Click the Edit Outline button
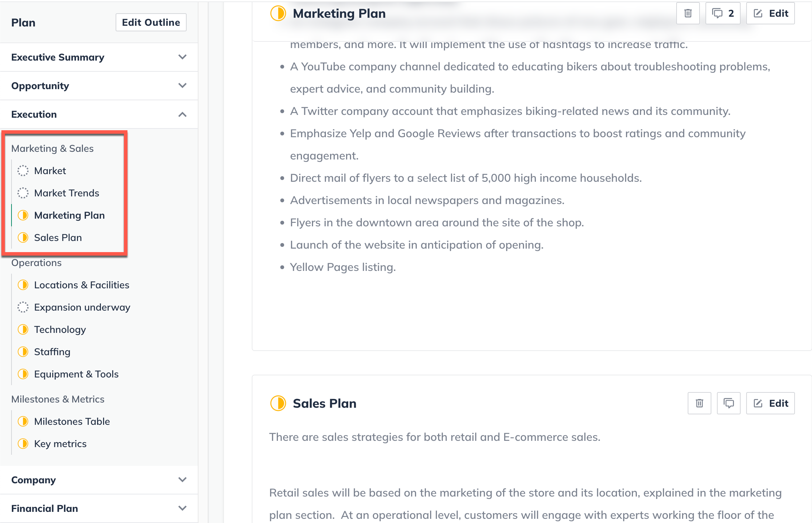This screenshot has width=812, height=523. (151, 22)
